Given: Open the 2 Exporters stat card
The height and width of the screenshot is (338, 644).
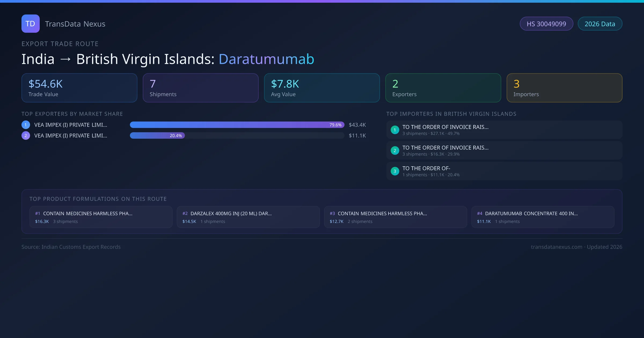Looking at the screenshot, I should click(443, 88).
